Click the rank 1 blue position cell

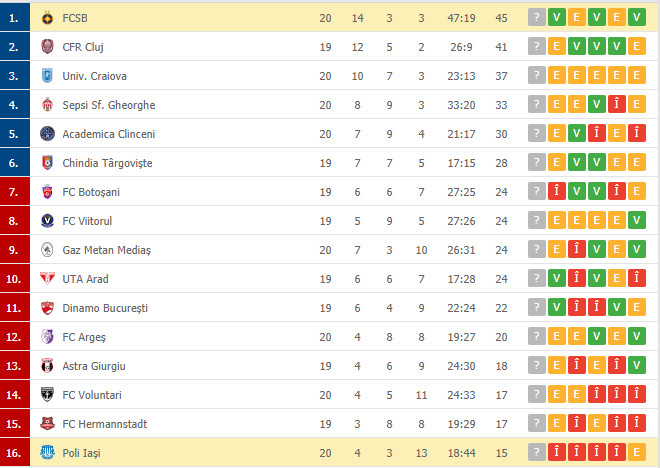(15, 17)
